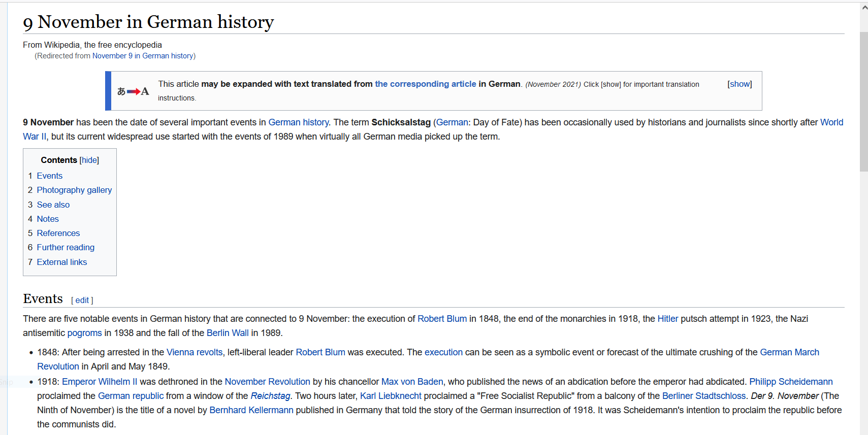Image resolution: width=868 pixels, height=435 pixels.
Task: Open the German March Revolution link
Action: pos(789,352)
